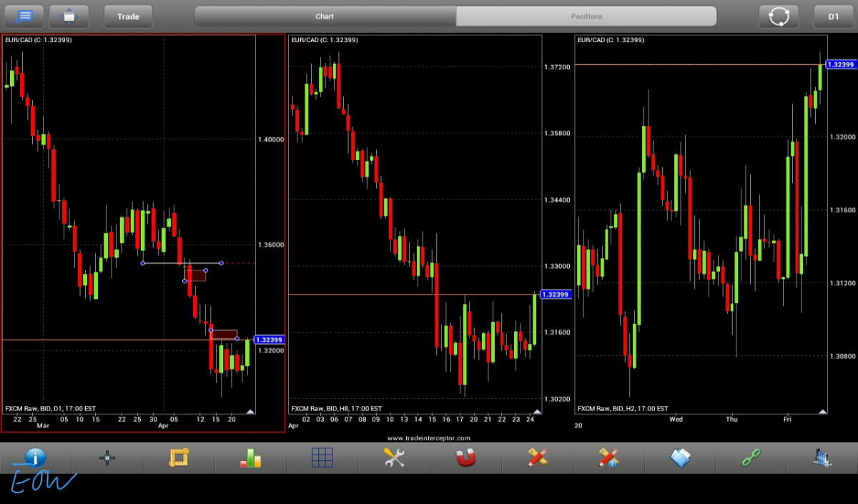Screen dimensions: 858x504
Task: Click the 'FXCM Raw, BID, H2, 17:00 EST' label
Action: tap(622, 408)
